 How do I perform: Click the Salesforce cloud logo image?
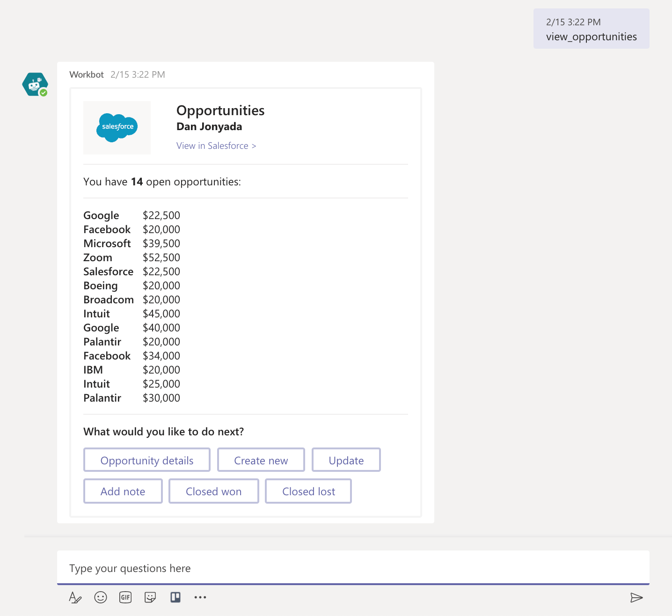(117, 127)
